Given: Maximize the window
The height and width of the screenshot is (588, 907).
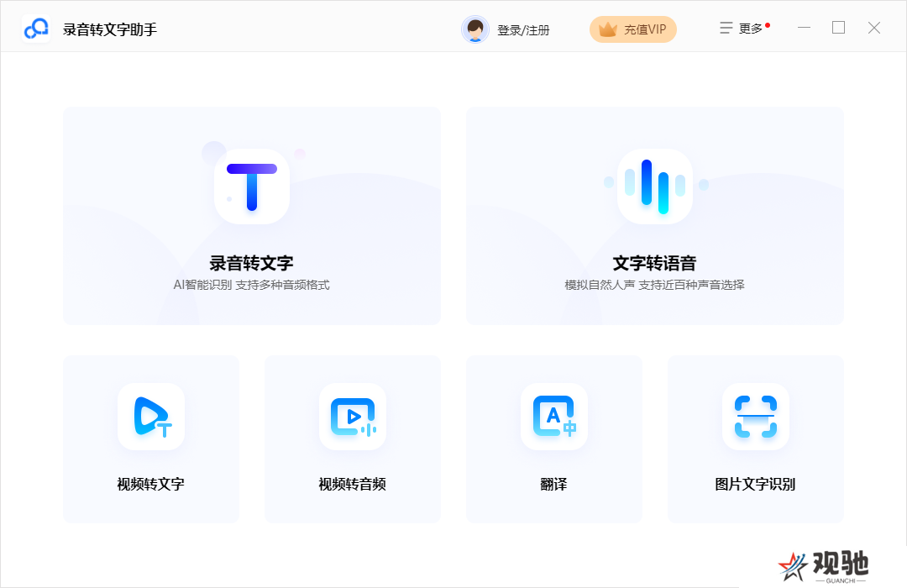Looking at the screenshot, I should (x=839, y=28).
